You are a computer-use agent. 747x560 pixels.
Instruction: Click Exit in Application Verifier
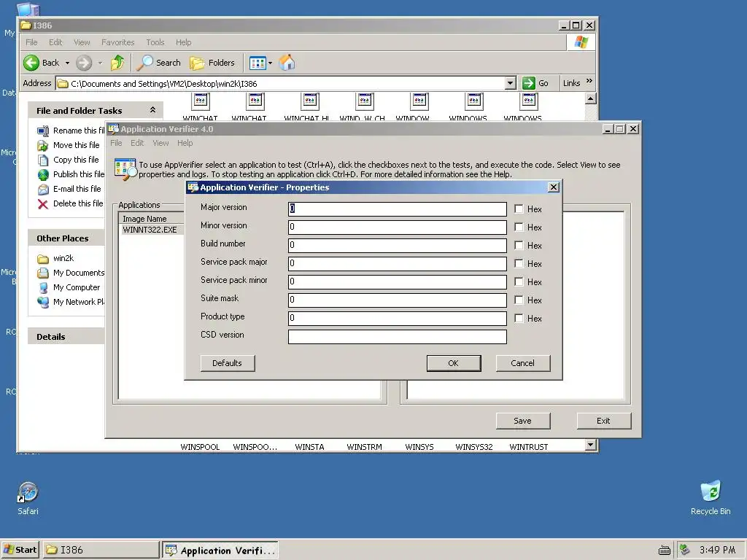603,421
